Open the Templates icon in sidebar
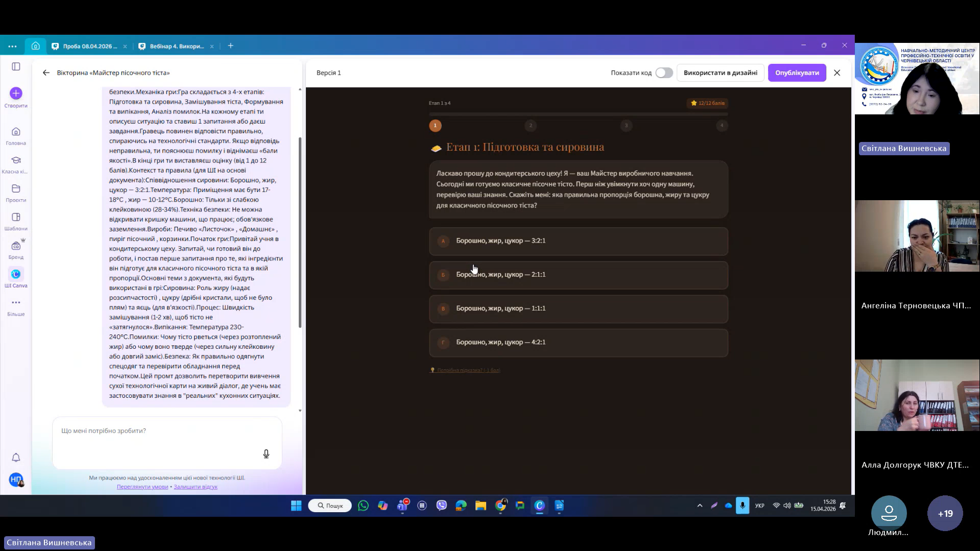 point(16,218)
